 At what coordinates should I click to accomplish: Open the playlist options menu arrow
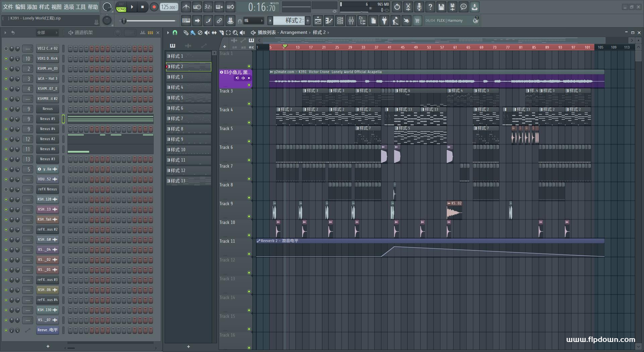[168, 33]
